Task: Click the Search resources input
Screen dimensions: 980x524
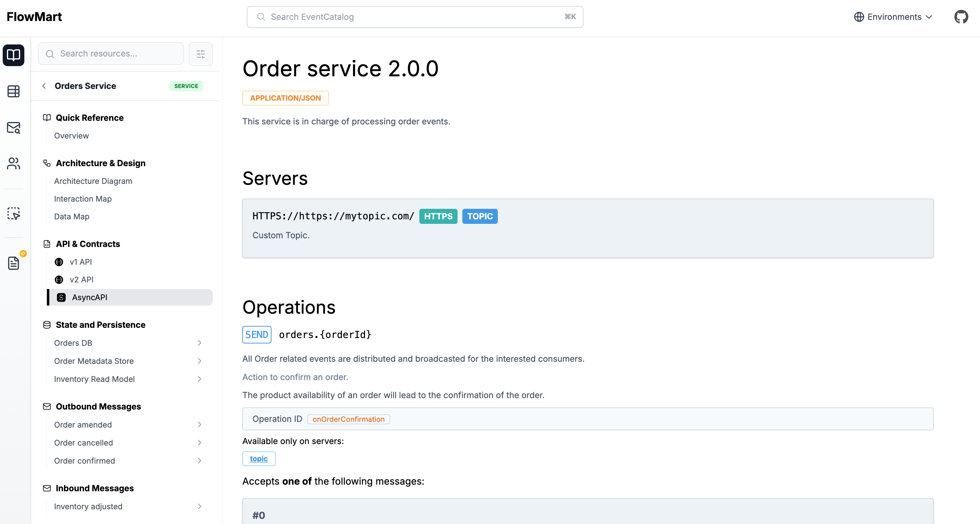Action: 114,53
